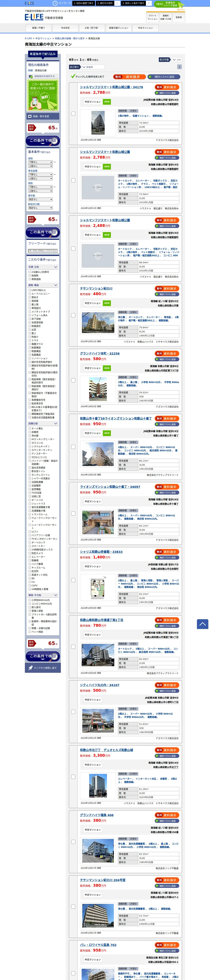Collapse the 交通・立地 section
The image size is (210, 980).
43,267
